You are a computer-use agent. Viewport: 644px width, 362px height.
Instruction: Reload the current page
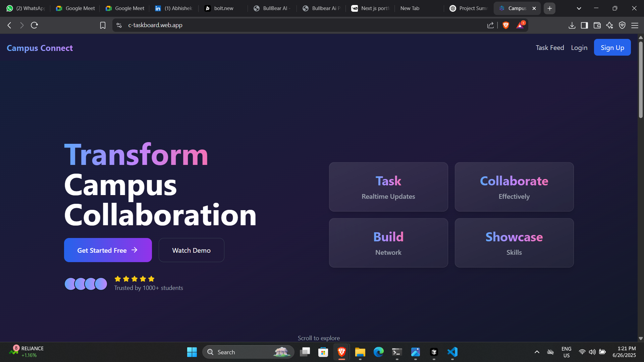(34, 25)
